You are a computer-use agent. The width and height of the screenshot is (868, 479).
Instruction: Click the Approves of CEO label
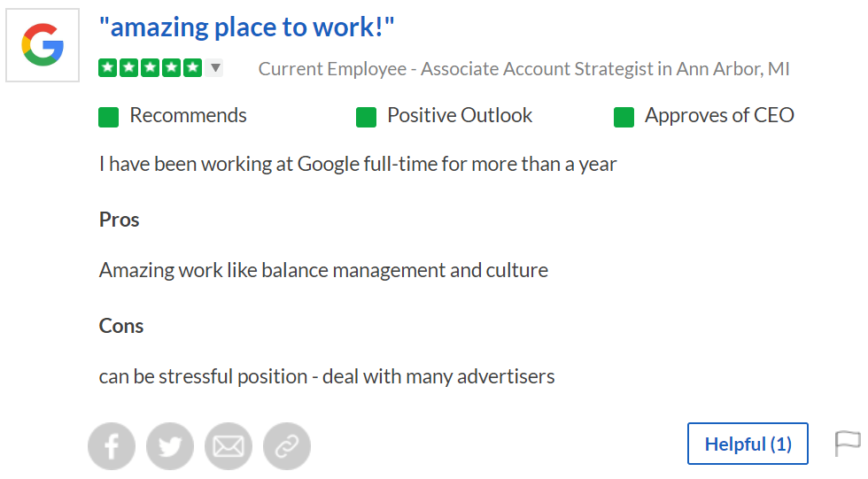point(719,115)
